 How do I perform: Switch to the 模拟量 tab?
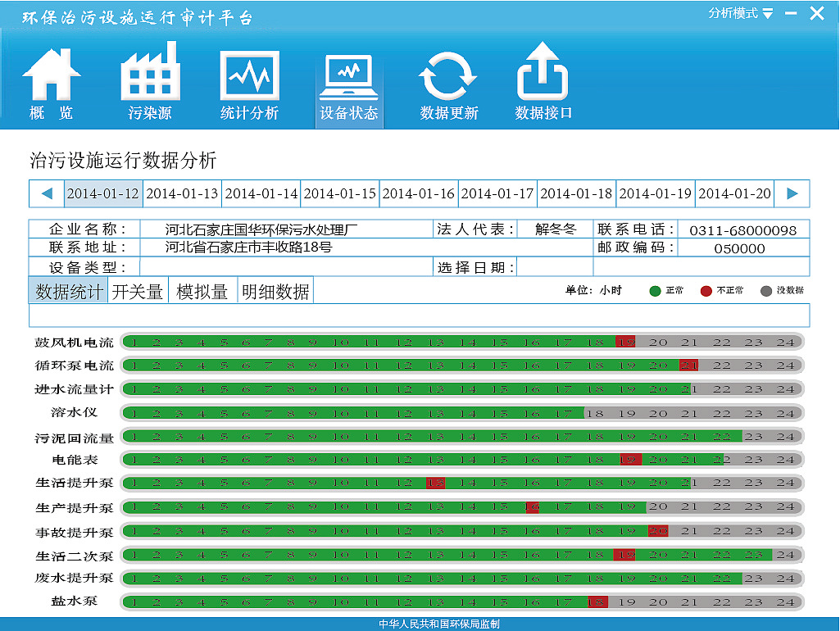click(202, 291)
